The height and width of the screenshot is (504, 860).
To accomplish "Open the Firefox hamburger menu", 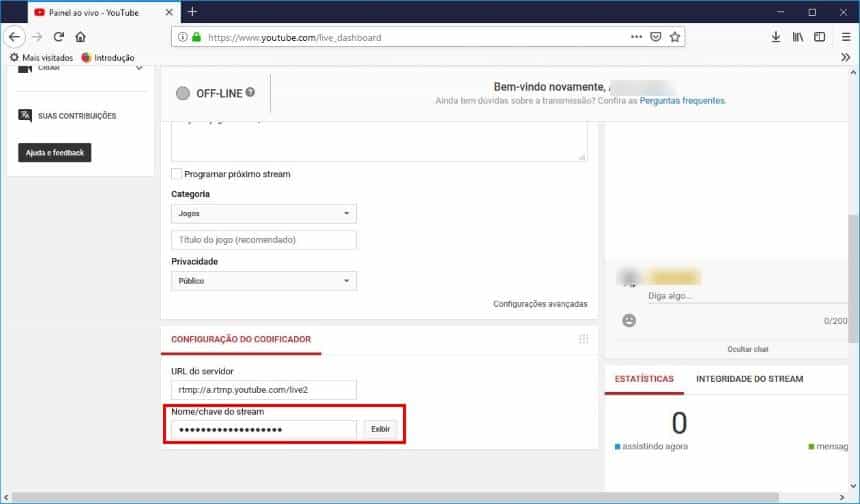I will [x=846, y=37].
